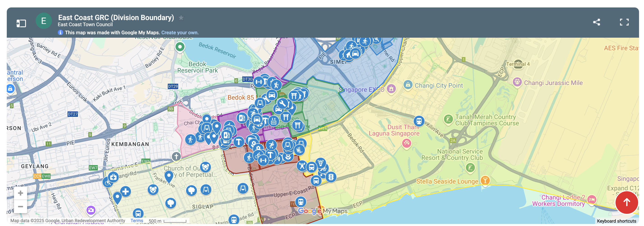Open Tanah Merah Country Club golf marker
Screen dimensions: 644x226
[448, 119]
